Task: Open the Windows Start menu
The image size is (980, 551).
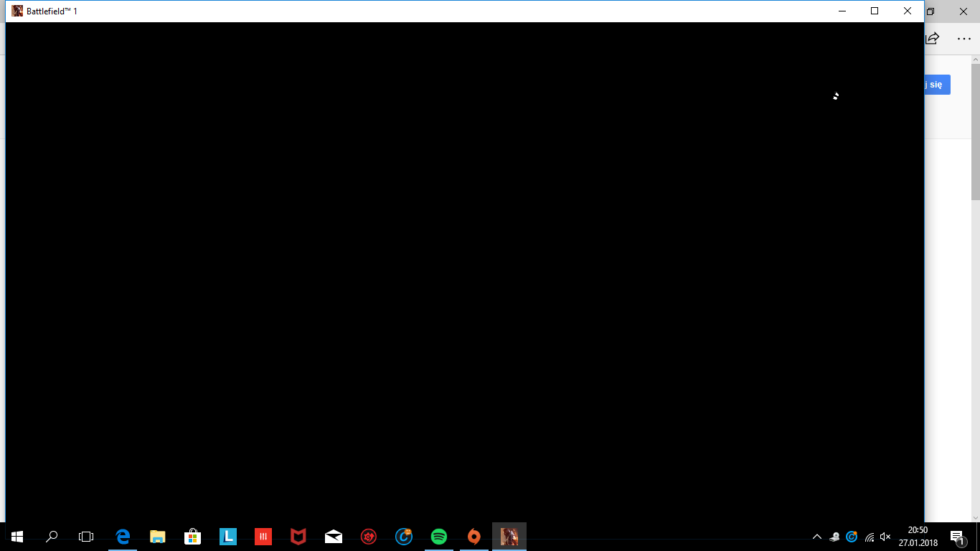Action: 17,536
